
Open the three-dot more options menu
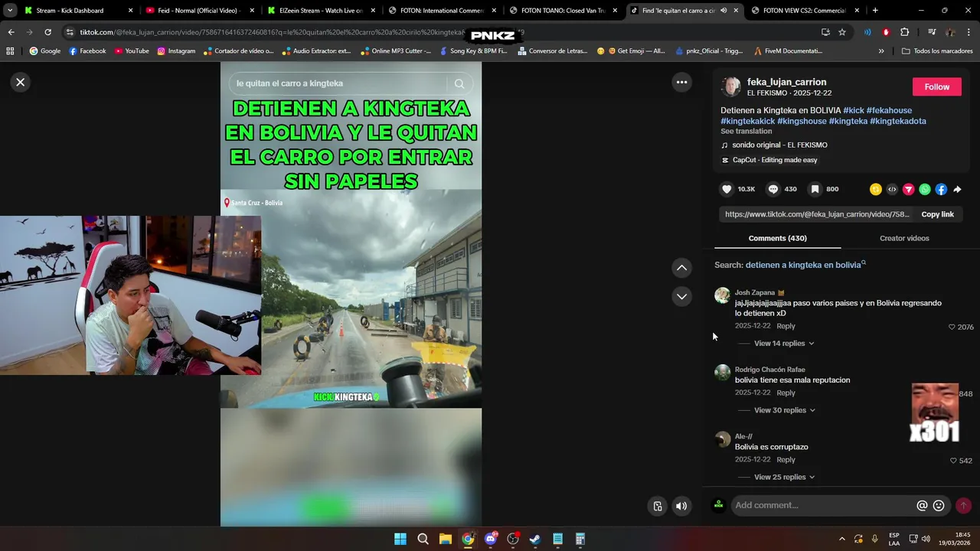click(x=681, y=82)
